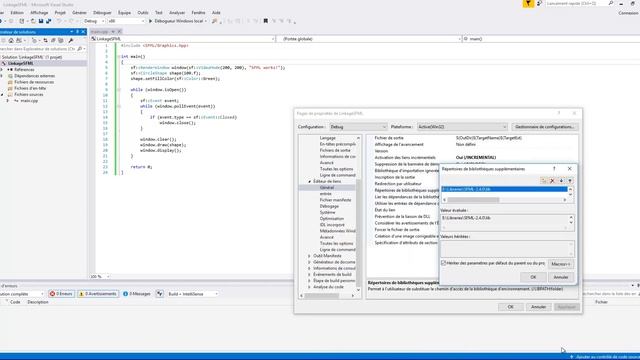Click the move line down arrow icon
Image resolution: width=640 pixels, height=360 pixels.
click(x=561, y=180)
